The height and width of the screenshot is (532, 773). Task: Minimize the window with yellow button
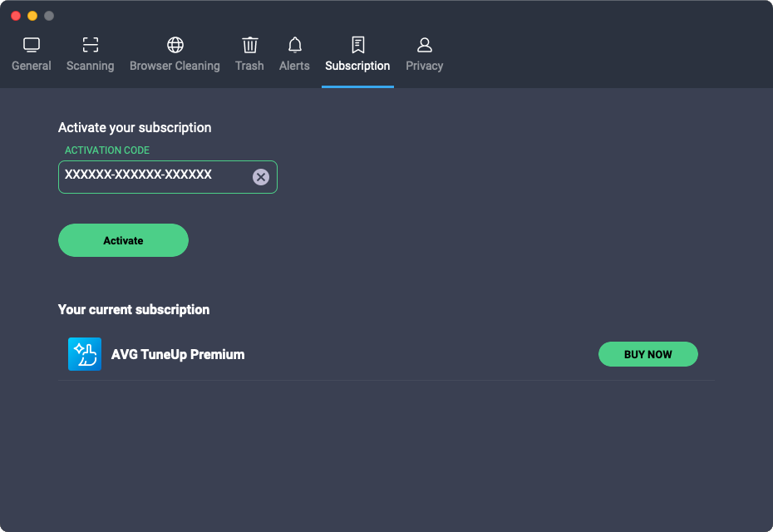pyautogui.click(x=32, y=16)
